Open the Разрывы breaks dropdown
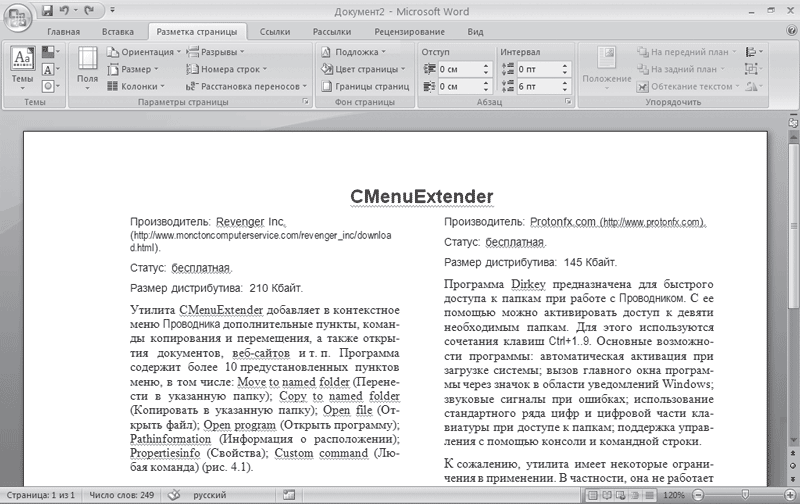This screenshot has height=504, width=800. click(215, 52)
